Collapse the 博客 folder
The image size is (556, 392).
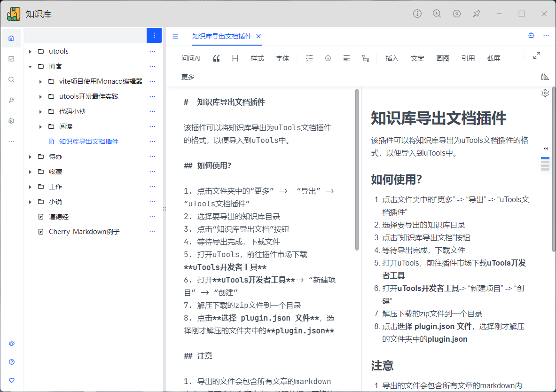click(x=30, y=67)
